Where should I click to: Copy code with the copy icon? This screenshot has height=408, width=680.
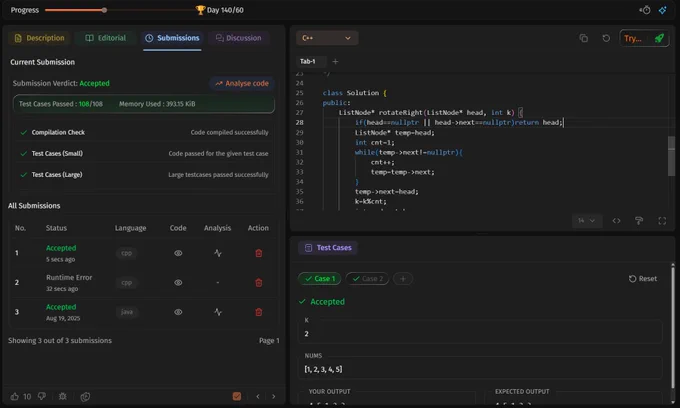(584, 38)
